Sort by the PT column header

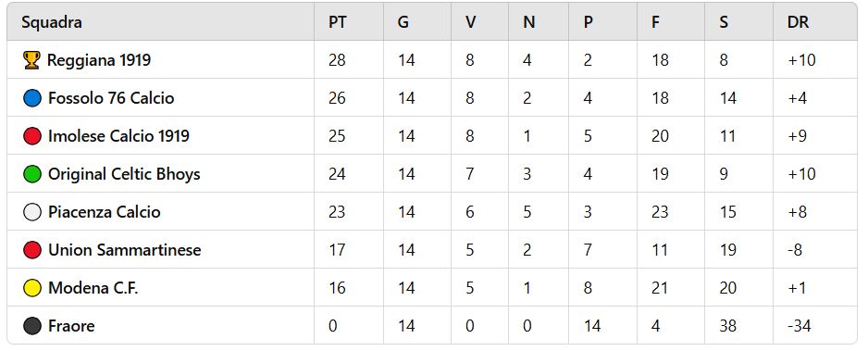point(338,22)
